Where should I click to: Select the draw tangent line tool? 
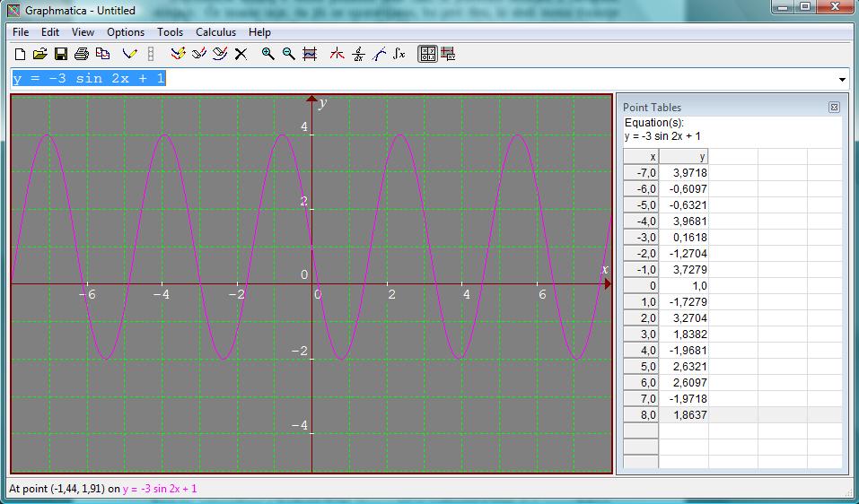coord(379,54)
